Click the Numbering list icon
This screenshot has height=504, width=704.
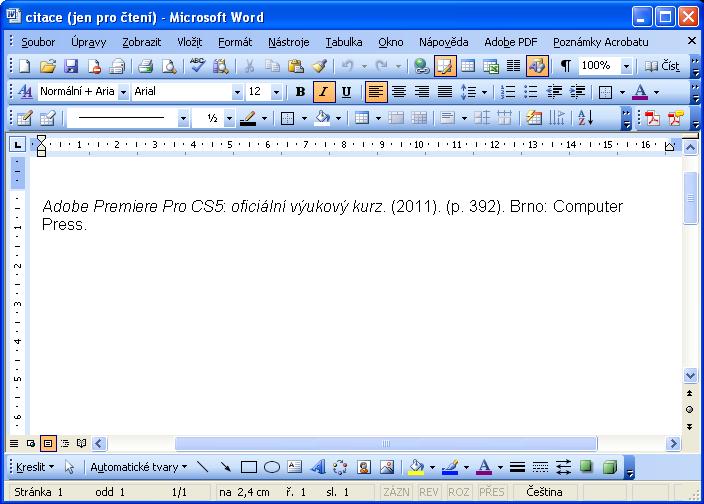(x=508, y=92)
